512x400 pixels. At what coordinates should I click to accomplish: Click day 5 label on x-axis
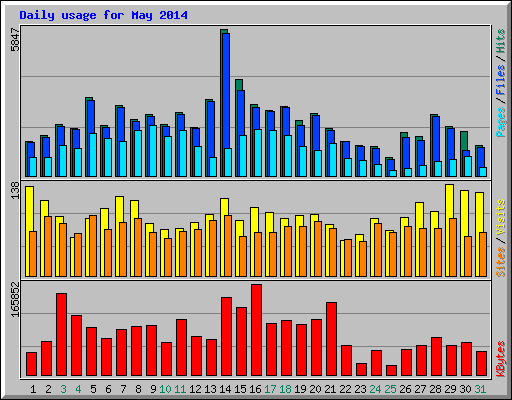click(93, 389)
